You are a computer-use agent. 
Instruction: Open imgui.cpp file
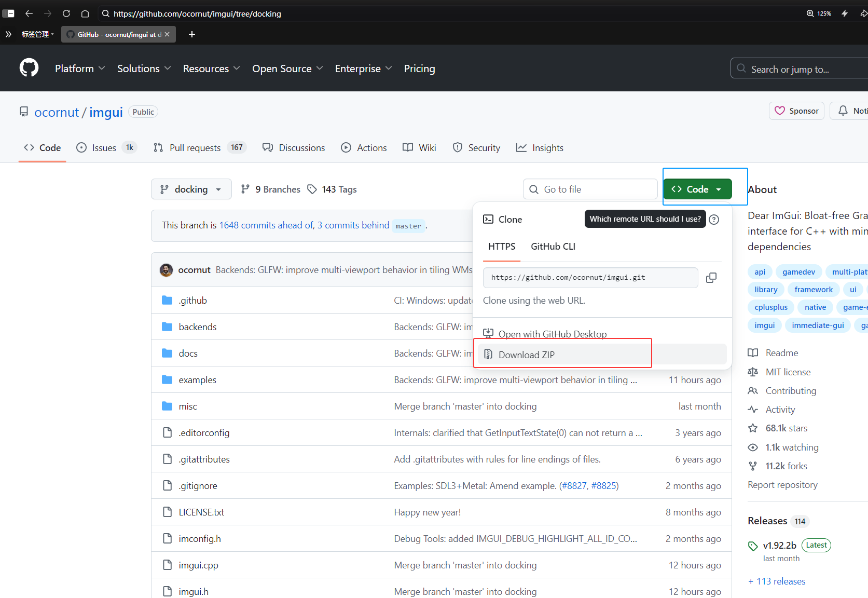click(x=199, y=565)
